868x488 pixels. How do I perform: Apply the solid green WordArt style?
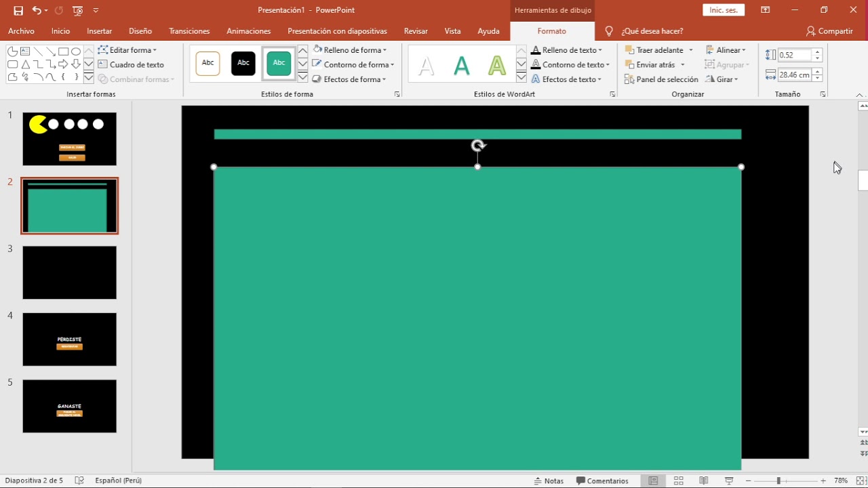point(462,65)
